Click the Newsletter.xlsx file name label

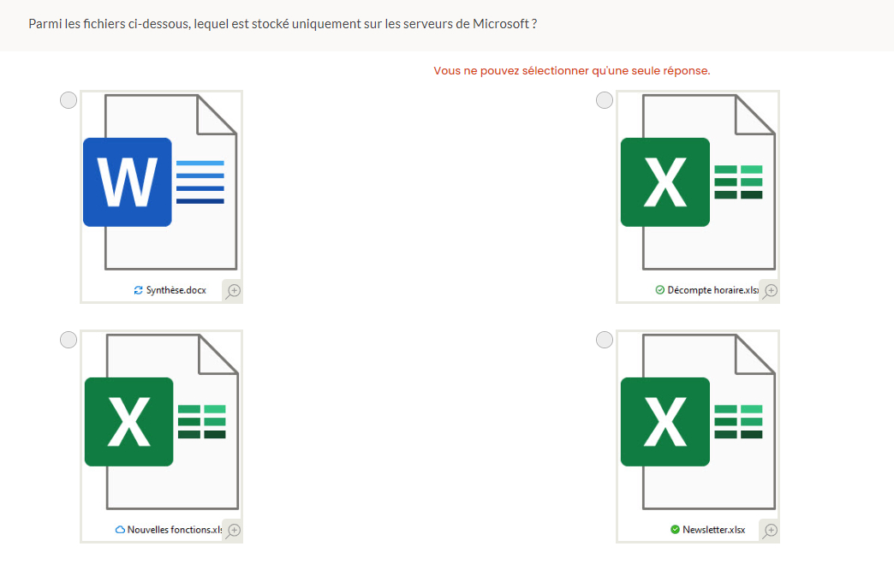[713, 530]
